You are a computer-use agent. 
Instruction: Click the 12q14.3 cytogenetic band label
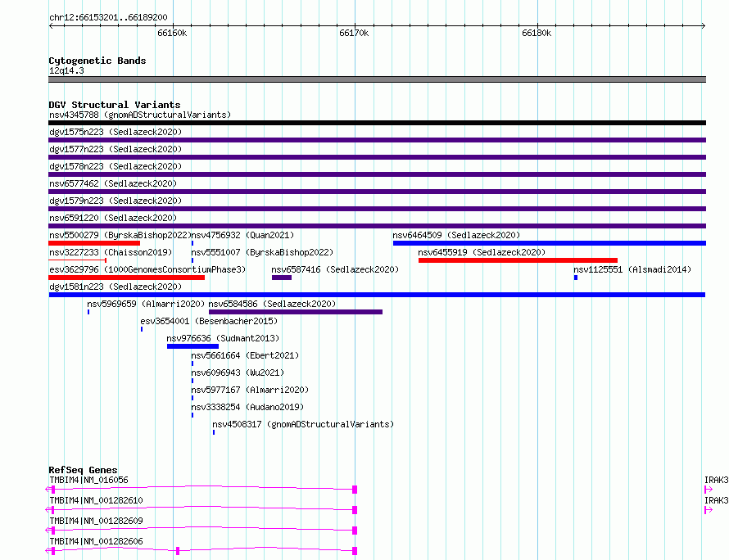tap(66, 70)
